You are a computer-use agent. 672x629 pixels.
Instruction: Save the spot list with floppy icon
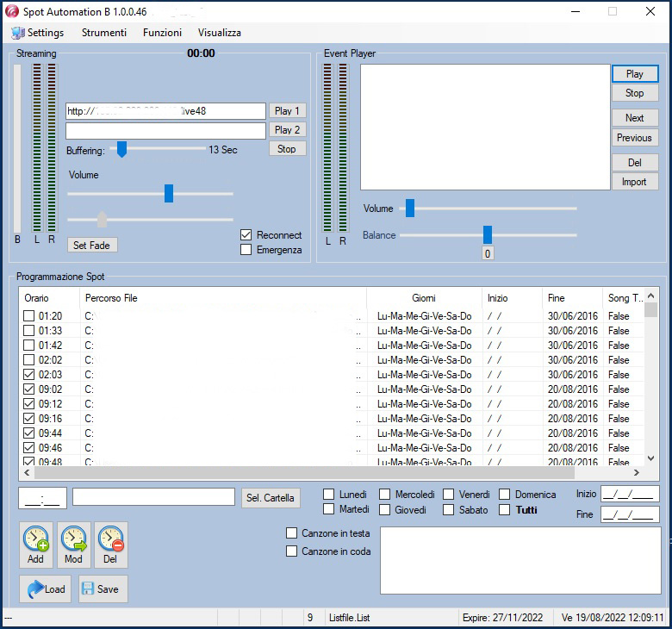[x=103, y=589]
